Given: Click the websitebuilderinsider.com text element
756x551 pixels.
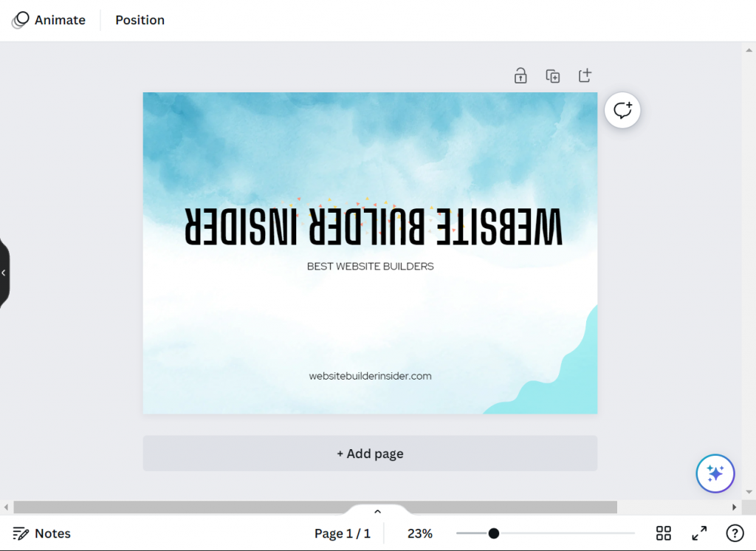Looking at the screenshot, I should pyautogui.click(x=370, y=376).
